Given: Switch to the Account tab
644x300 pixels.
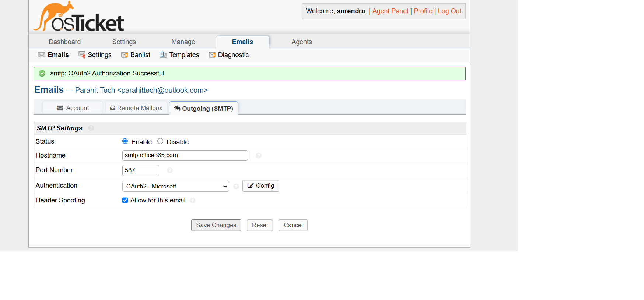Looking at the screenshot, I should (x=73, y=108).
